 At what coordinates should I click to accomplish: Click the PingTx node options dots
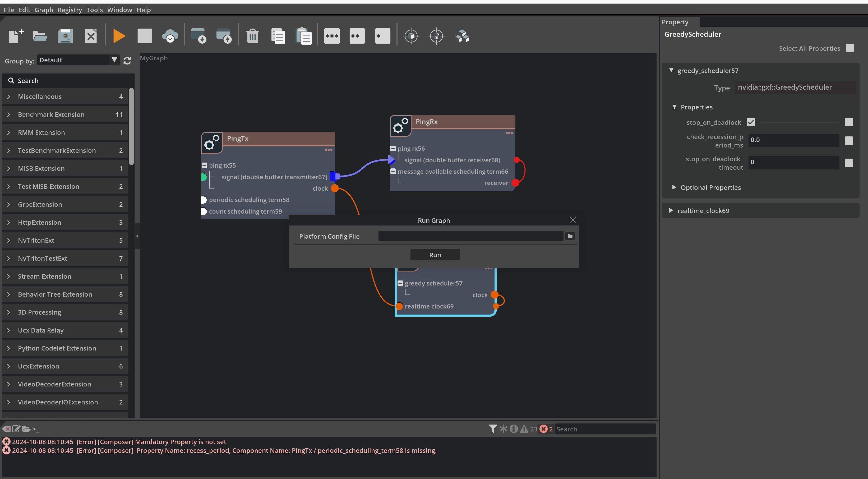click(x=329, y=150)
